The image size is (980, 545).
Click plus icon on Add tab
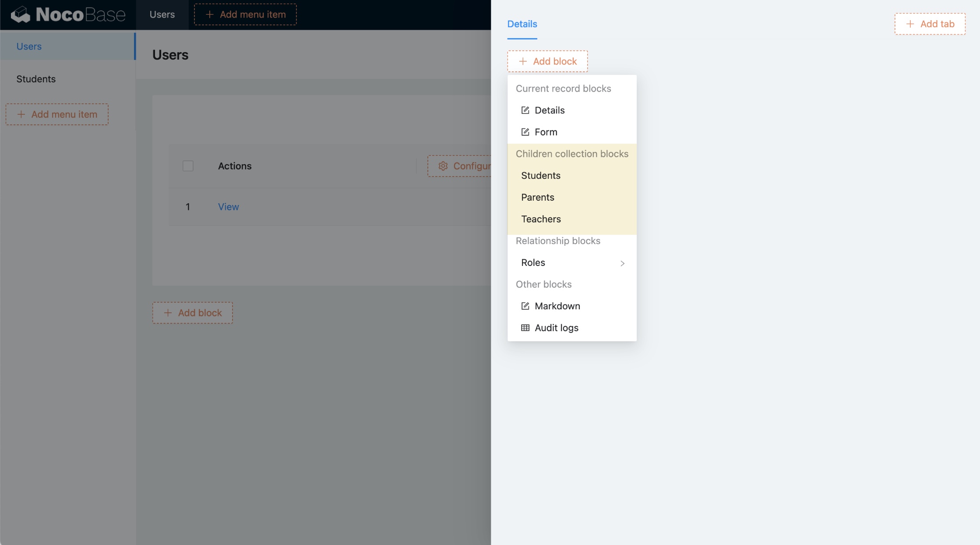(910, 24)
